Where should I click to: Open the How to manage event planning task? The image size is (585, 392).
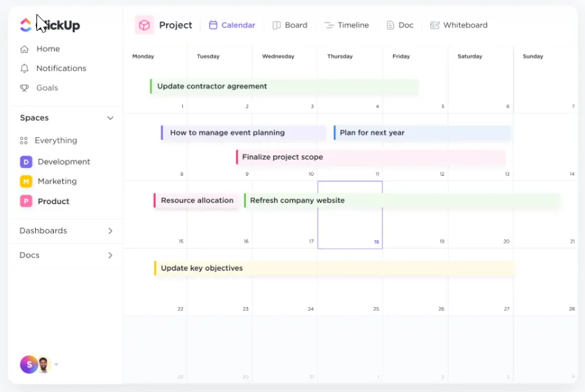[243, 133]
